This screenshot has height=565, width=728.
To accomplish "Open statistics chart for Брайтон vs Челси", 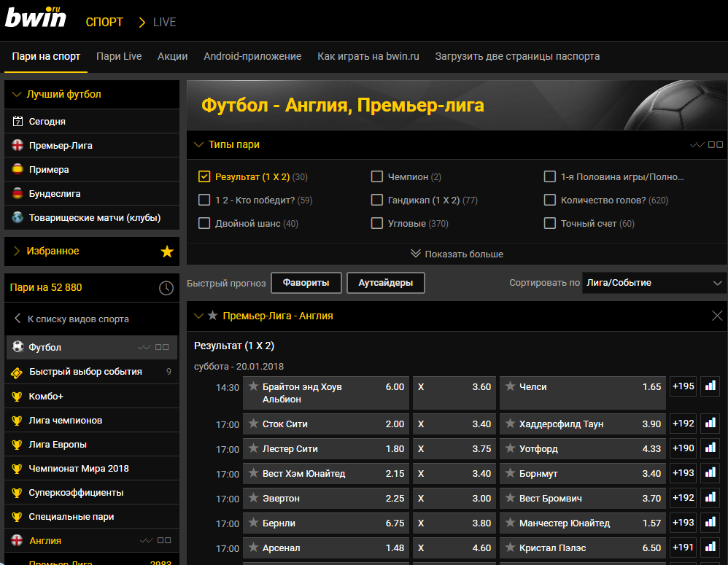I will click(x=710, y=386).
